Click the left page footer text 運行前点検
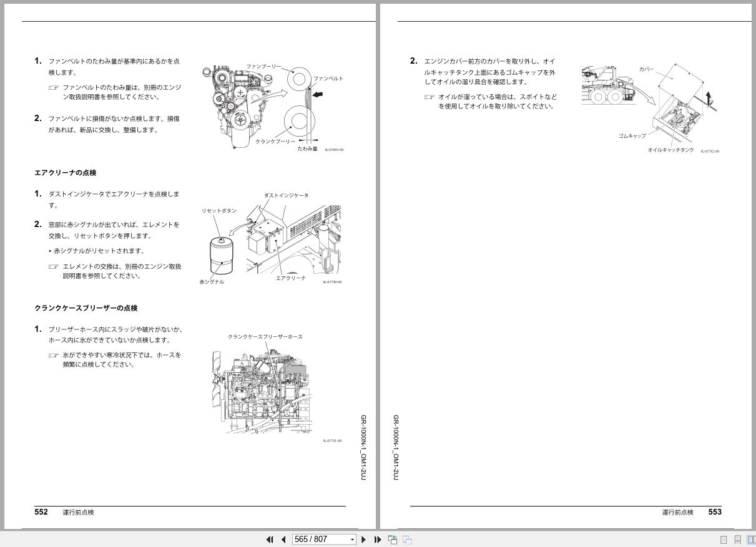 coord(78,513)
